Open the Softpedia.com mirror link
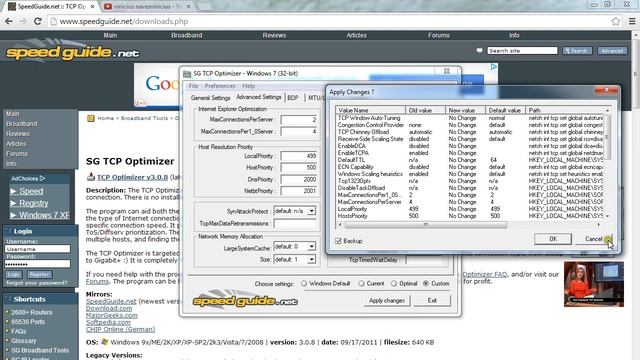 coord(108,322)
